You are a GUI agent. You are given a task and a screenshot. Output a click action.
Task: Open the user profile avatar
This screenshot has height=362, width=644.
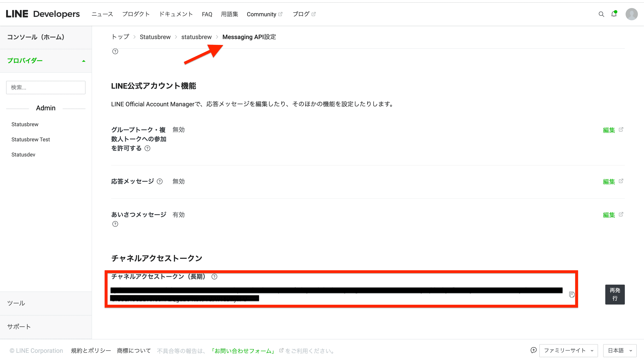632,14
